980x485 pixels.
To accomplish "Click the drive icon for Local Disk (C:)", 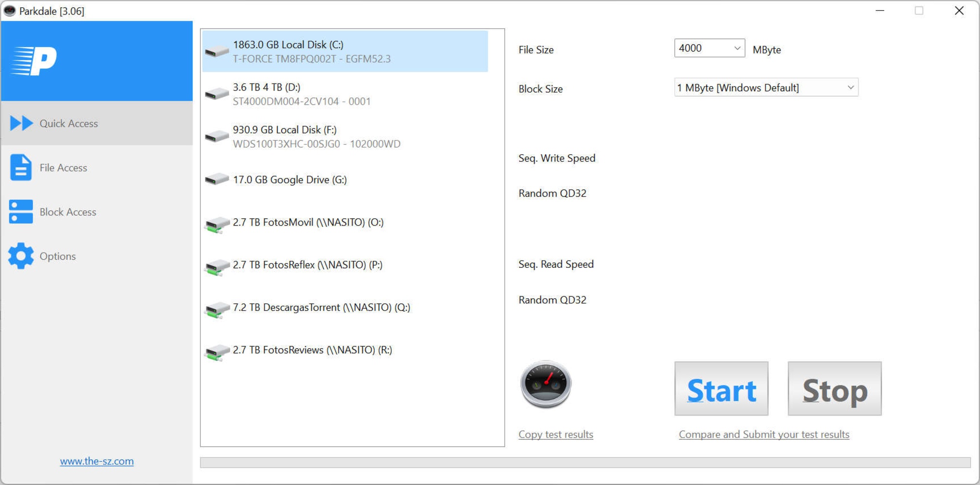I will [217, 51].
